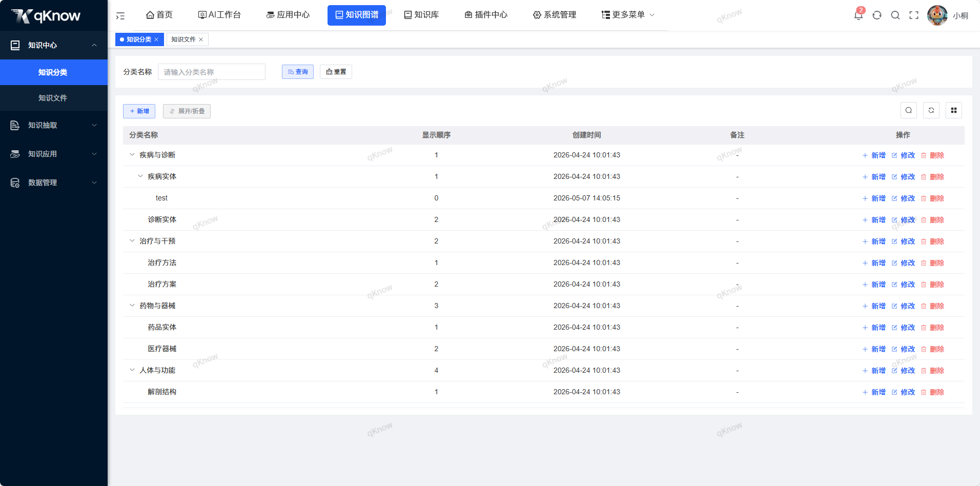Click the top 新增 add button
Viewport: 980px width, 486px height.
pos(139,111)
